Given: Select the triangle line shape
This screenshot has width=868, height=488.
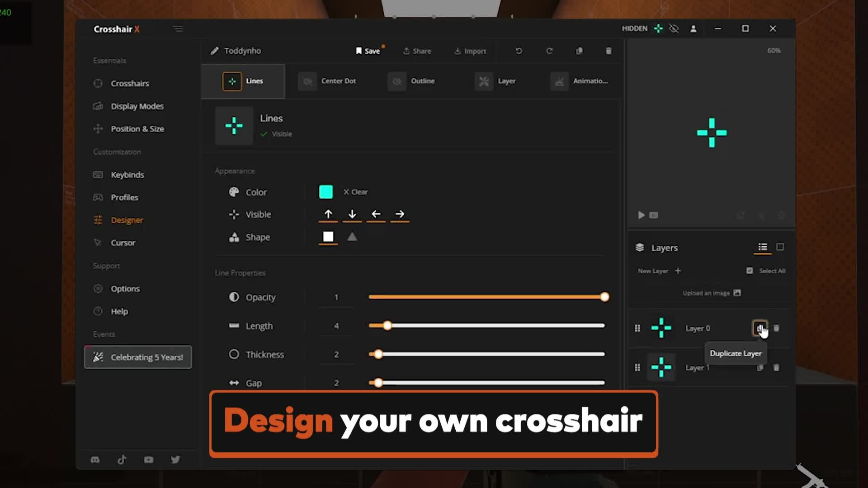Looking at the screenshot, I should (x=352, y=237).
